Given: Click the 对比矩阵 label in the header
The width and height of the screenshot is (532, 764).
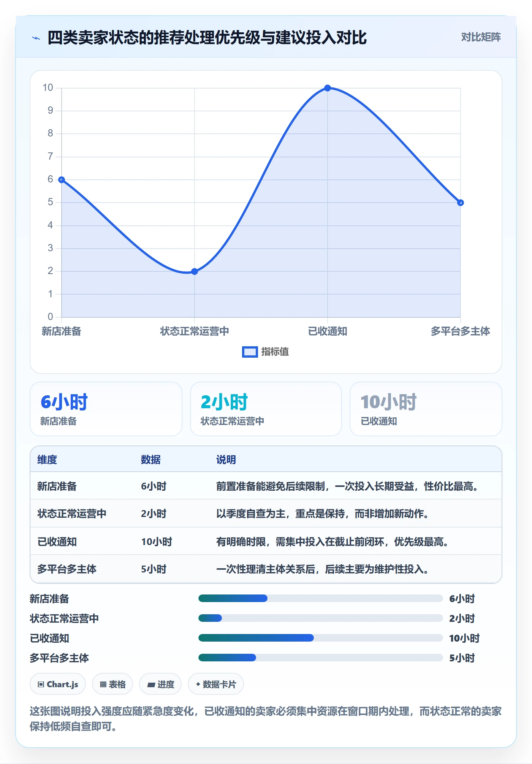Looking at the screenshot, I should pos(481,37).
